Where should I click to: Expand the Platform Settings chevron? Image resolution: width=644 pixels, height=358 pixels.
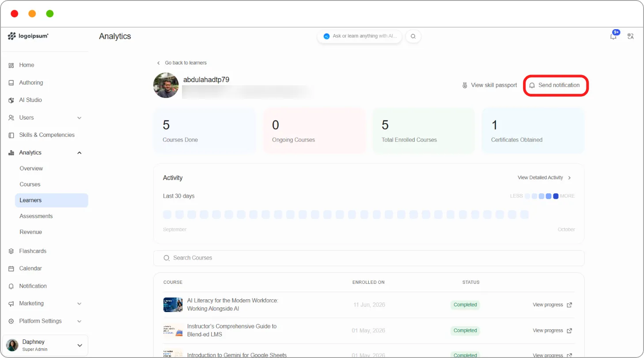click(80, 321)
